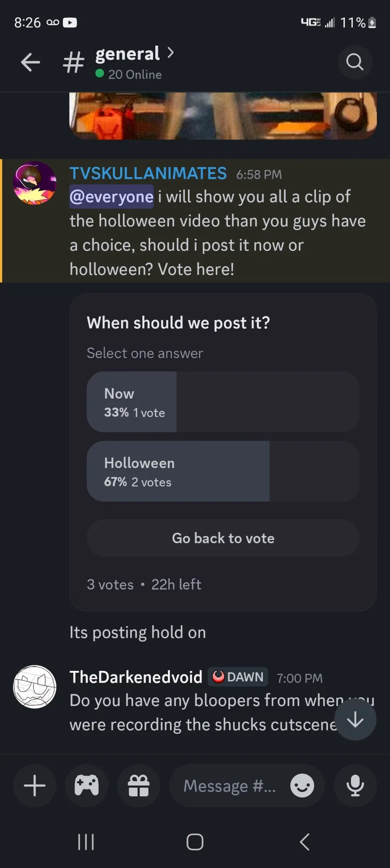Select the "Holloween" poll answer
Image resolution: width=390 pixels, height=868 pixels.
223,471
